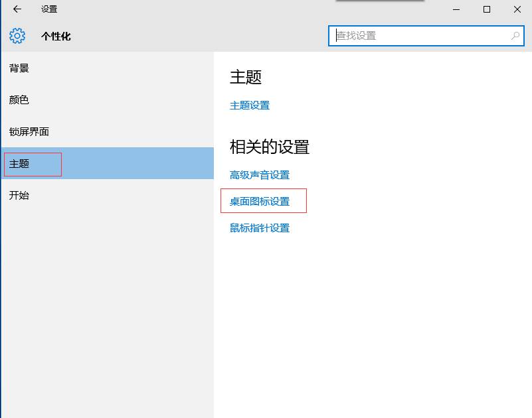This screenshot has height=418, width=532.
Task: Open 鼠标指针设置
Action: pyautogui.click(x=259, y=228)
